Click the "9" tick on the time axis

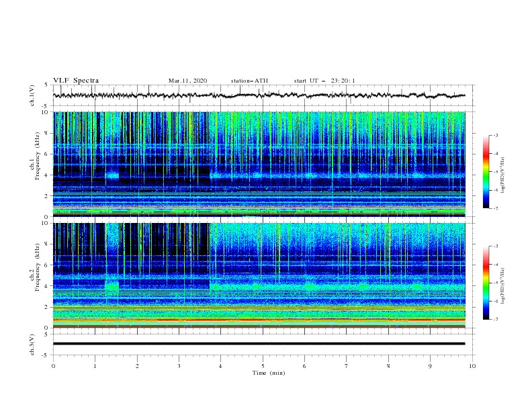coord(430,366)
